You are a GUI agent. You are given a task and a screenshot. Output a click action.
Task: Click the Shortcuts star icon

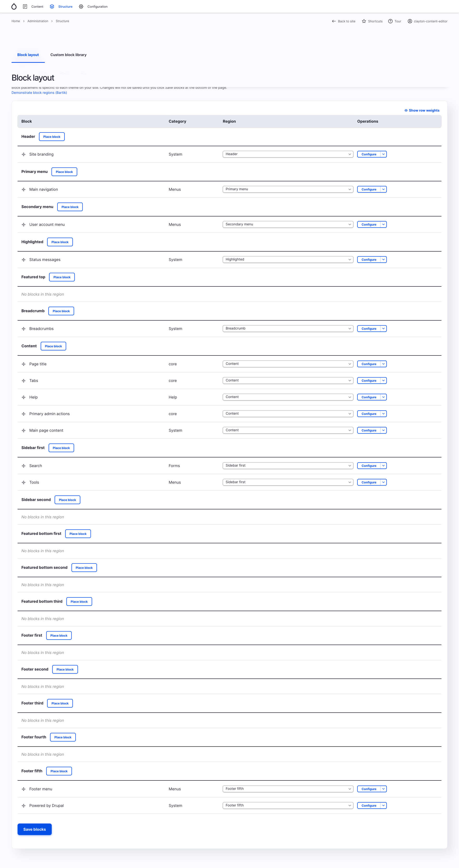(x=364, y=21)
